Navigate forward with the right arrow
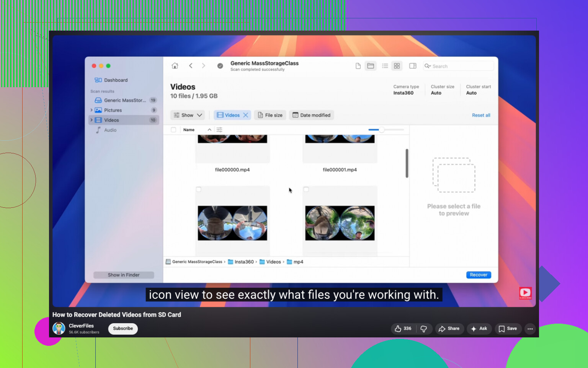 [204, 66]
